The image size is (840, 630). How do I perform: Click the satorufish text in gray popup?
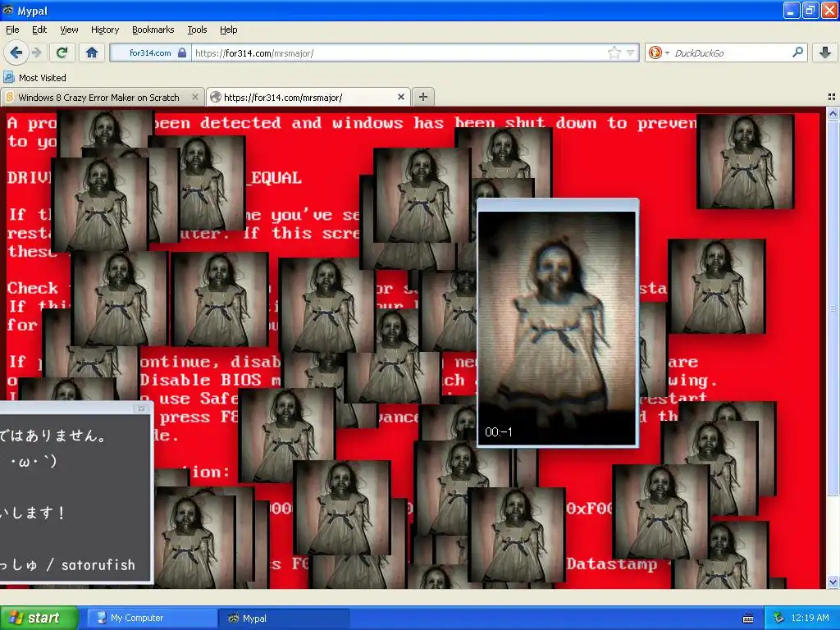98,564
